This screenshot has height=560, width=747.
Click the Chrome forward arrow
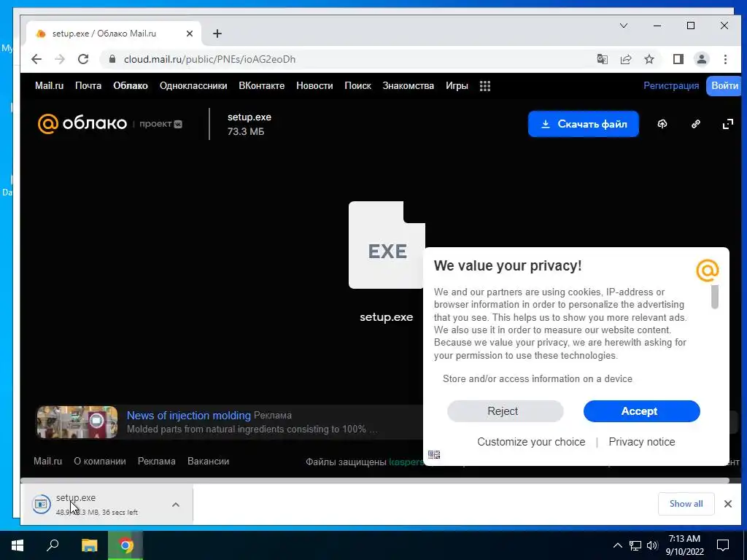click(60, 59)
